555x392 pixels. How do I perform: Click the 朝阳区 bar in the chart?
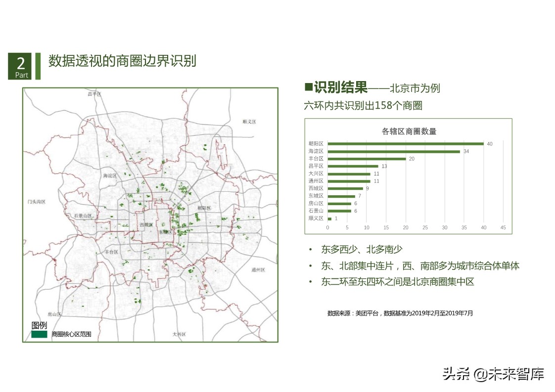click(406, 144)
